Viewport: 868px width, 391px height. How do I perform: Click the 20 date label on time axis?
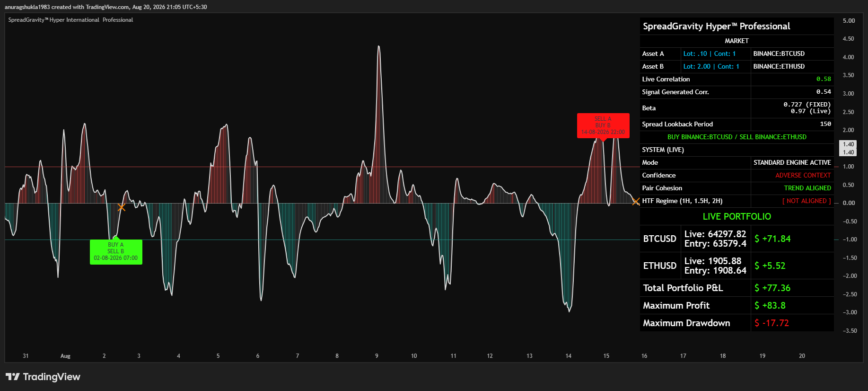(802, 356)
